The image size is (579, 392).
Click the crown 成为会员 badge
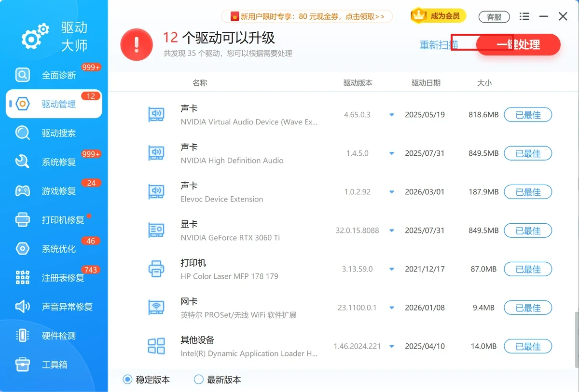tap(438, 16)
